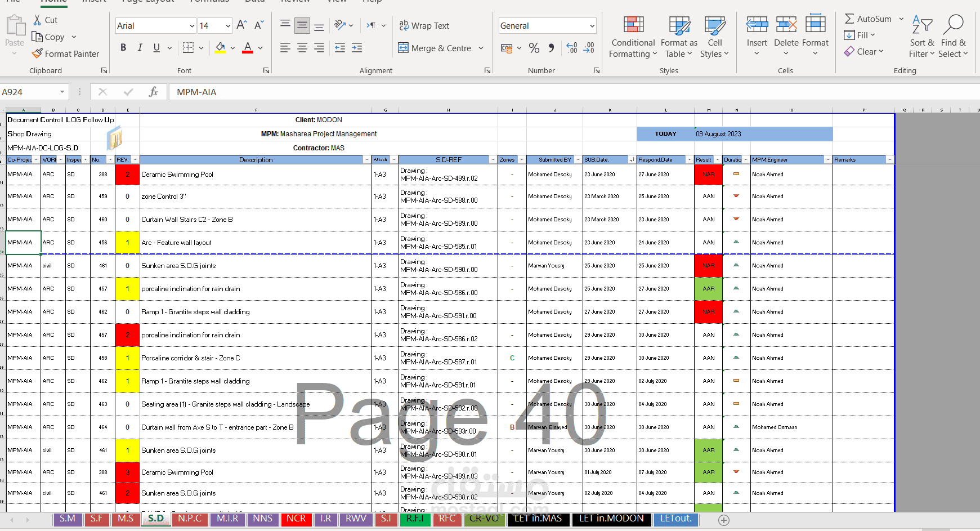Image resolution: width=980 pixels, height=531 pixels.
Task: Open the Zones column filter dropdown
Action: pyautogui.click(x=521, y=160)
